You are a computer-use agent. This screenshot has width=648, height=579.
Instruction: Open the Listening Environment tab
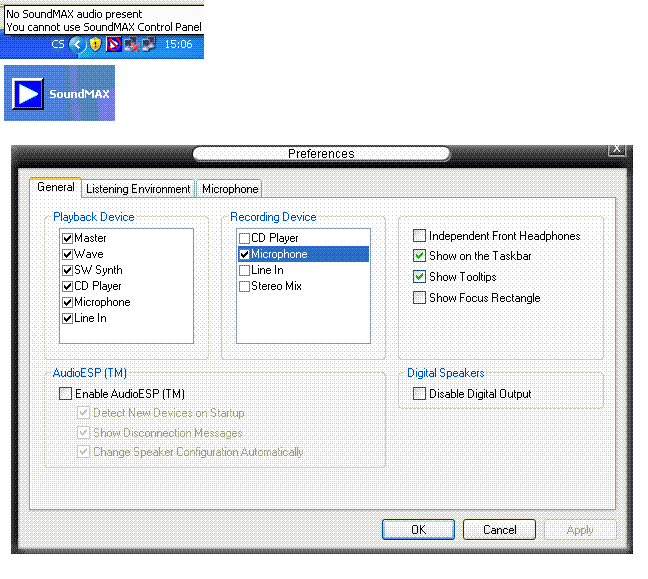pos(138,189)
